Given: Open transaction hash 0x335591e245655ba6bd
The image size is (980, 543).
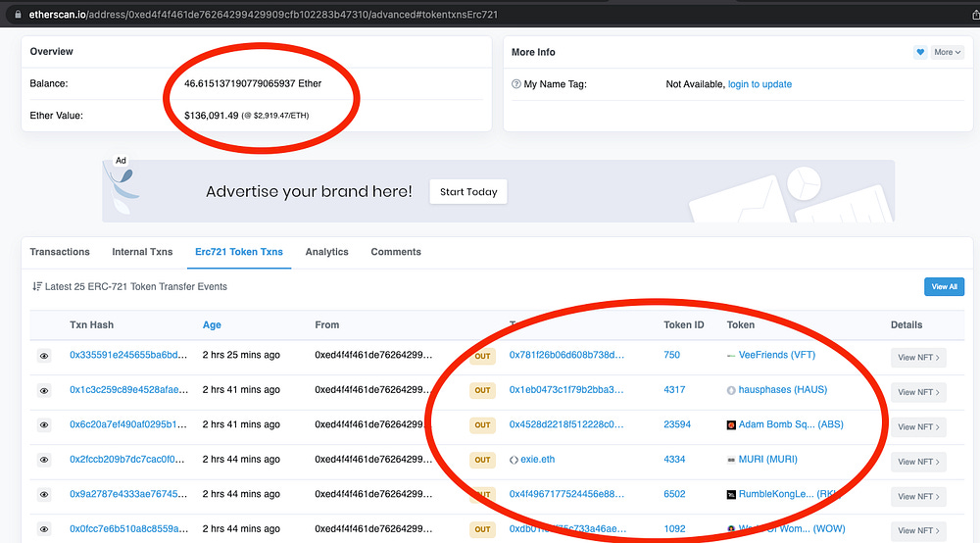Looking at the screenshot, I should pyautogui.click(x=128, y=355).
